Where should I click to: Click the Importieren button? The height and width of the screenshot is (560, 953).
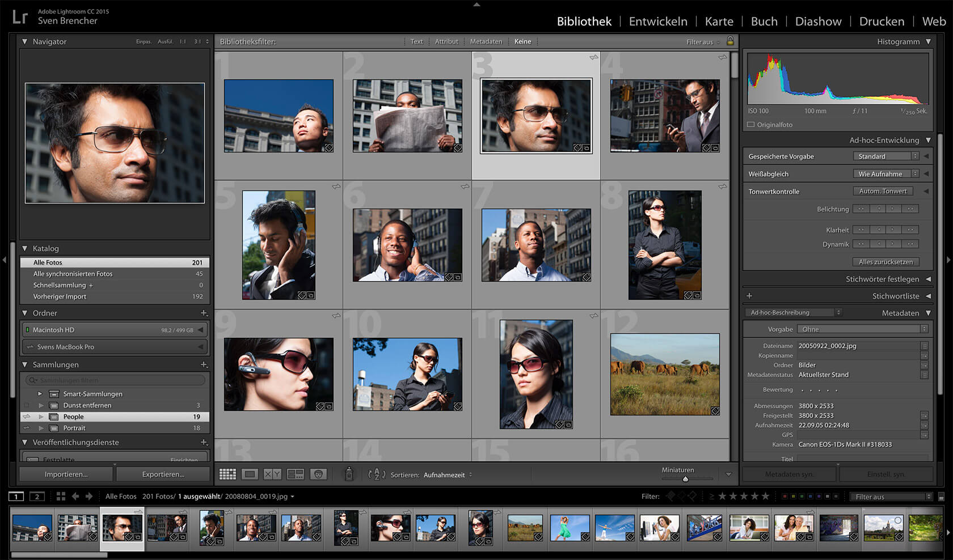66,474
